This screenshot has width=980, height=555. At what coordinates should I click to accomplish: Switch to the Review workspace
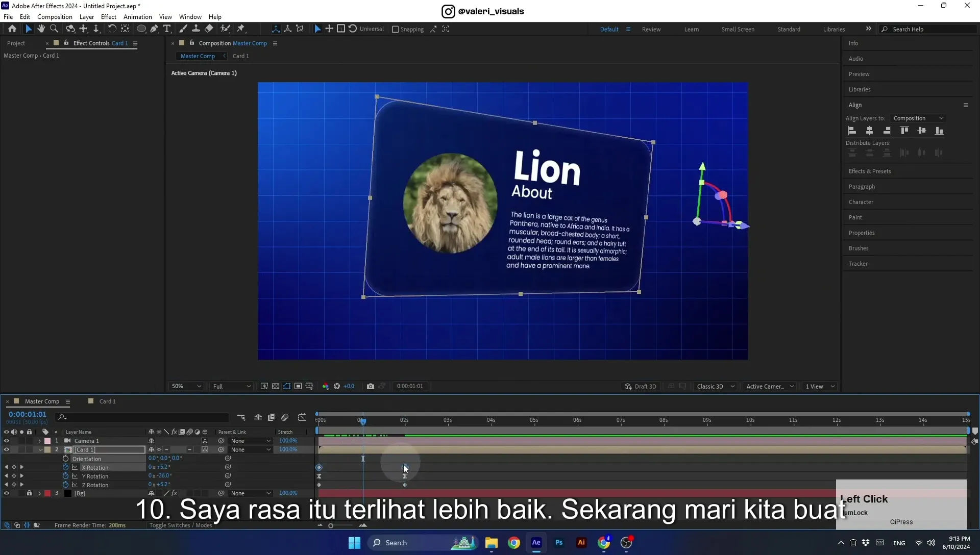pyautogui.click(x=651, y=29)
